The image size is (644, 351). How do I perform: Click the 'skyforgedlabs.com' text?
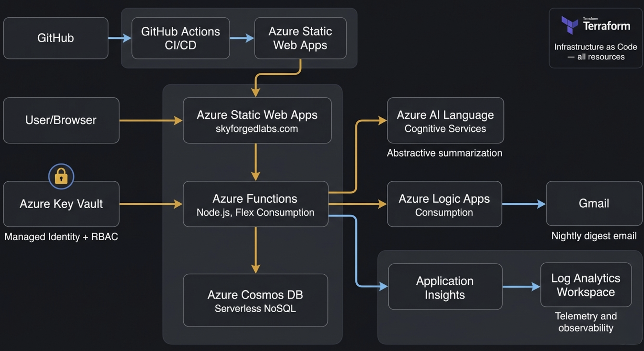coord(257,129)
